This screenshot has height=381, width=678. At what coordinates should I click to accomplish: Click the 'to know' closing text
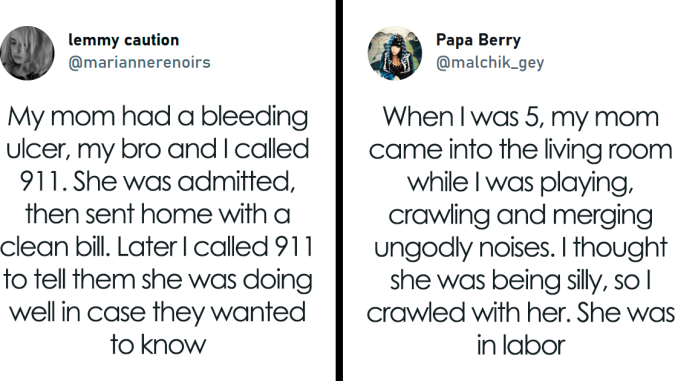(x=158, y=345)
